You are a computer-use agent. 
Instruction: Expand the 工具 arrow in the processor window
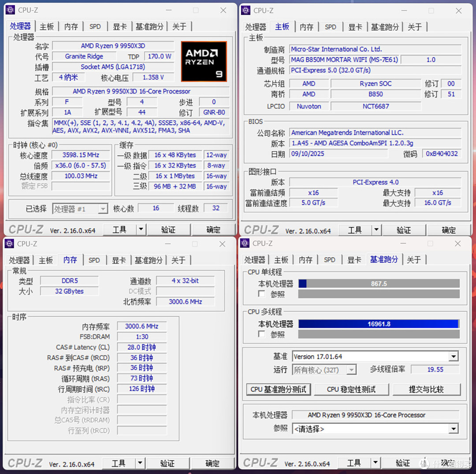pyautogui.click(x=141, y=230)
